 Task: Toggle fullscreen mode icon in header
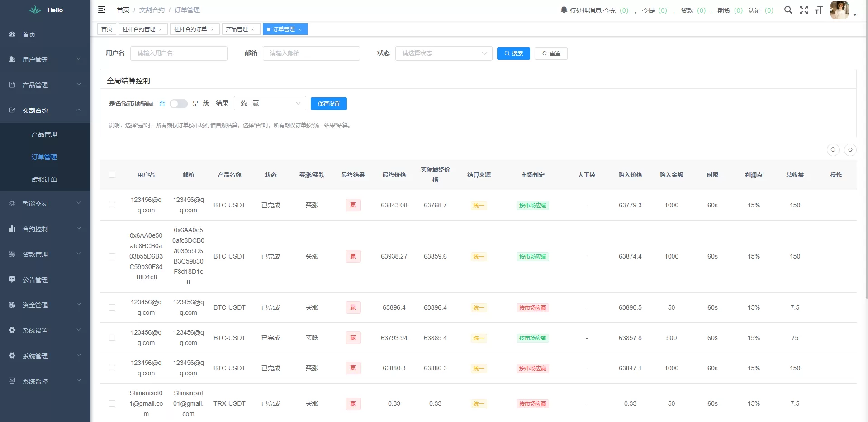click(x=803, y=10)
